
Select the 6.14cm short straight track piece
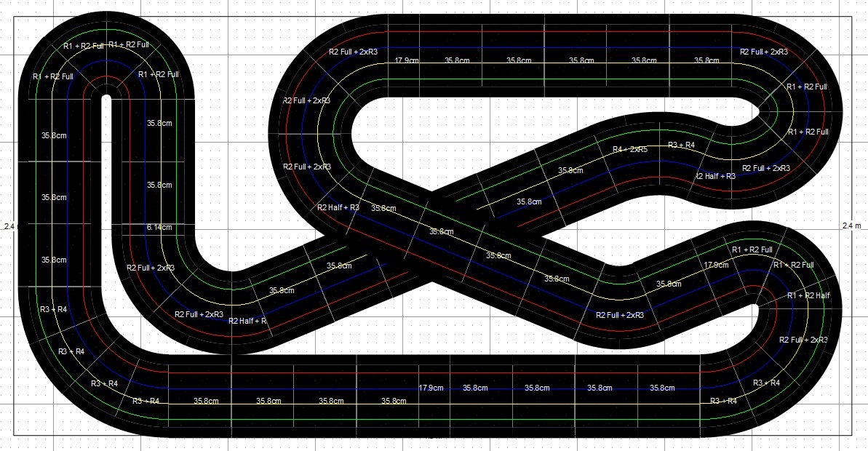(159, 228)
